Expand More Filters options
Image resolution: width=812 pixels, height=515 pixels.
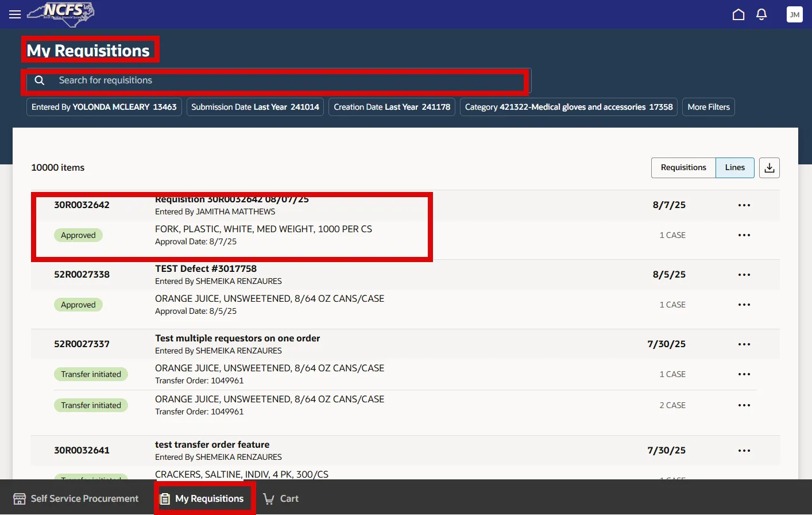[708, 107]
